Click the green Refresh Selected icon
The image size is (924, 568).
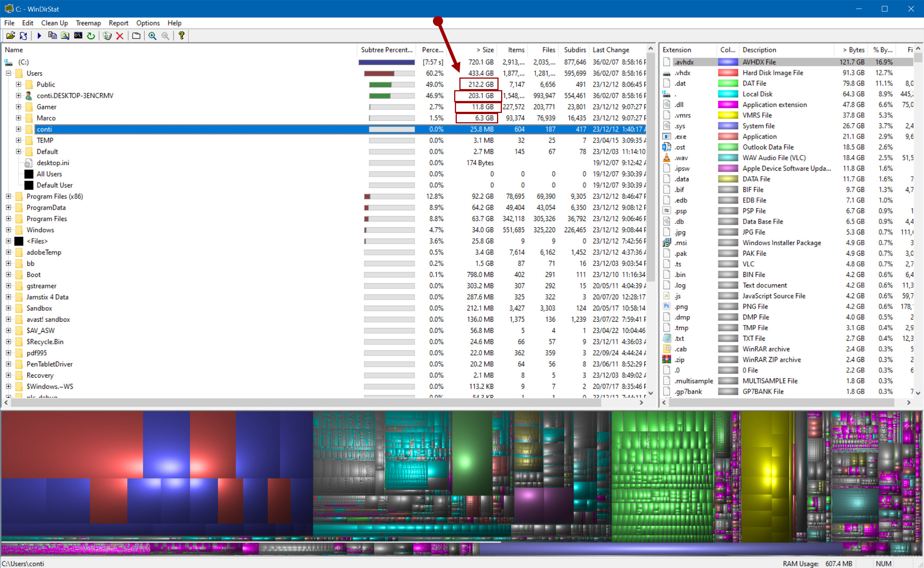(x=91, y=36)
